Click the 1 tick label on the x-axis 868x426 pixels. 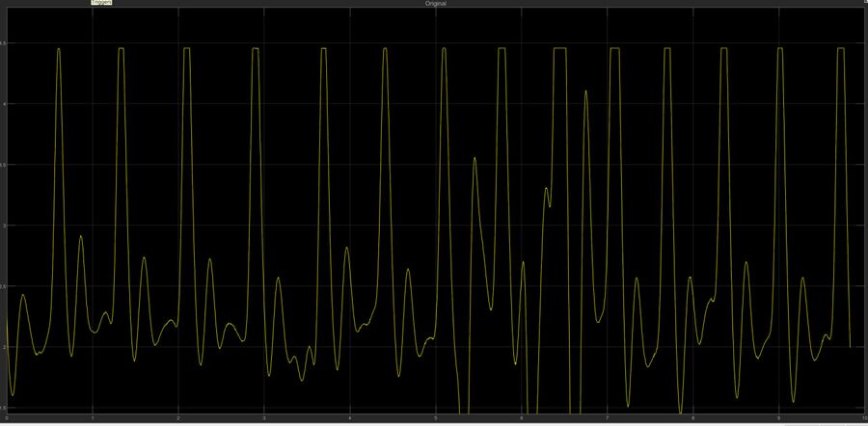click(92, 419)
